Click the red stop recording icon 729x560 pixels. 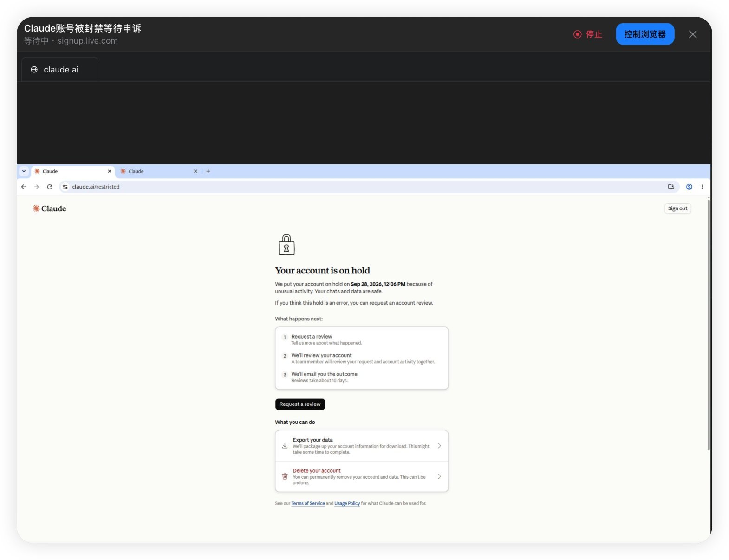point(577,34)
